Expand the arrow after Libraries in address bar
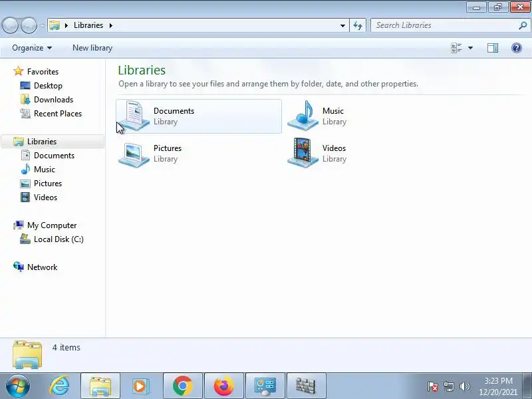Screen dimensions: 532x399 coord(110,25)
